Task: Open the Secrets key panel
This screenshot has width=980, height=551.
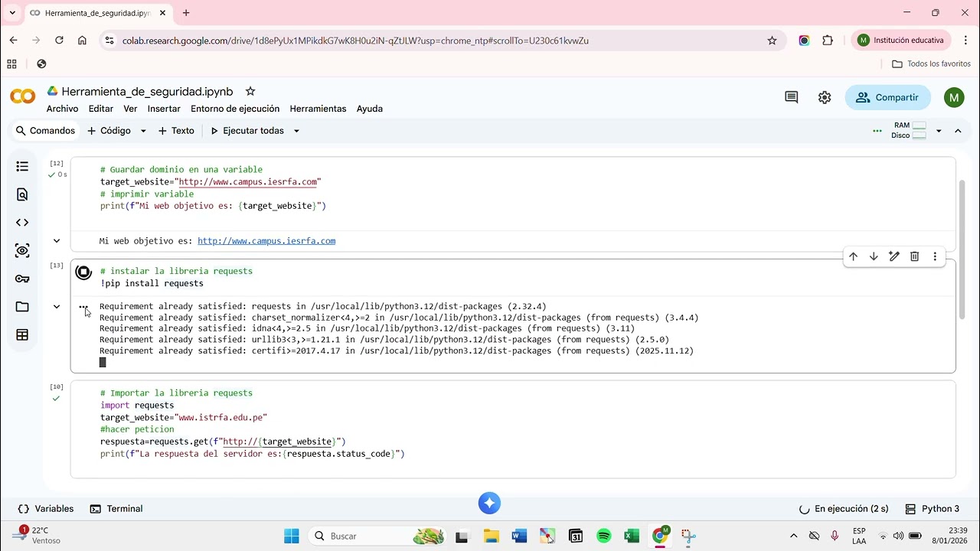Action: (22, 279)
